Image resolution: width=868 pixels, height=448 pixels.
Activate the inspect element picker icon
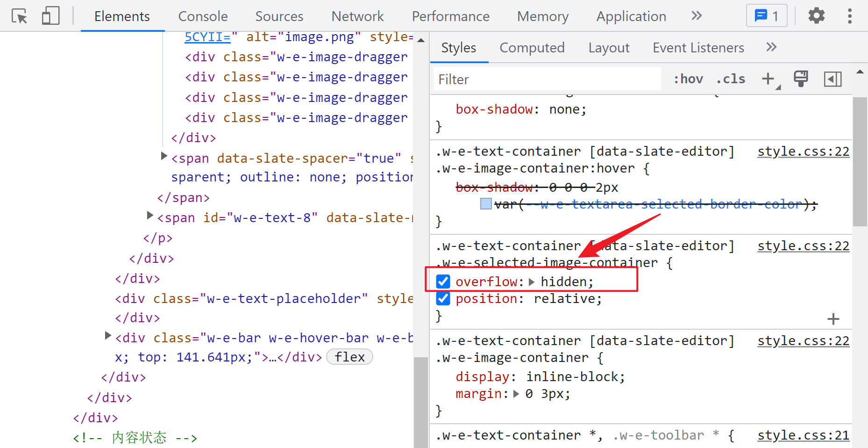20,16
